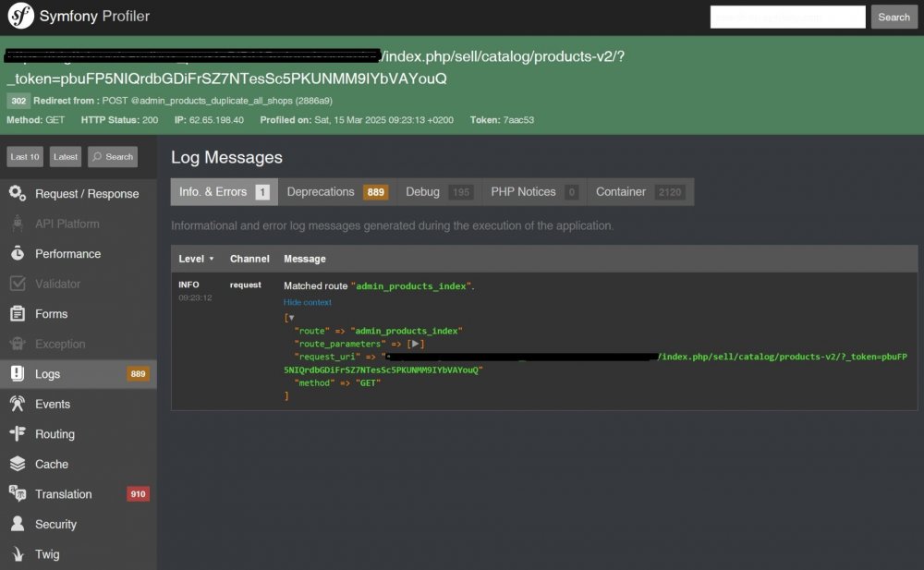Viewport: 924px width, 570px height.
Task: Open the Request / Response panel
Action: 78,193
